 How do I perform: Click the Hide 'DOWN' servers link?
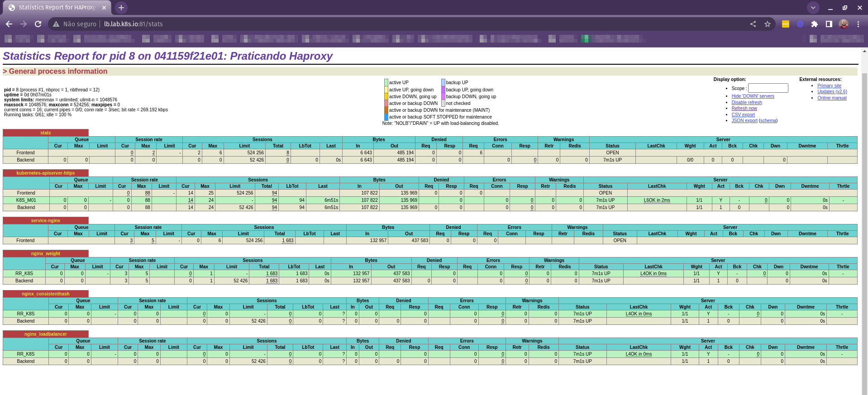pyautogui.click(x=753, y=96)
